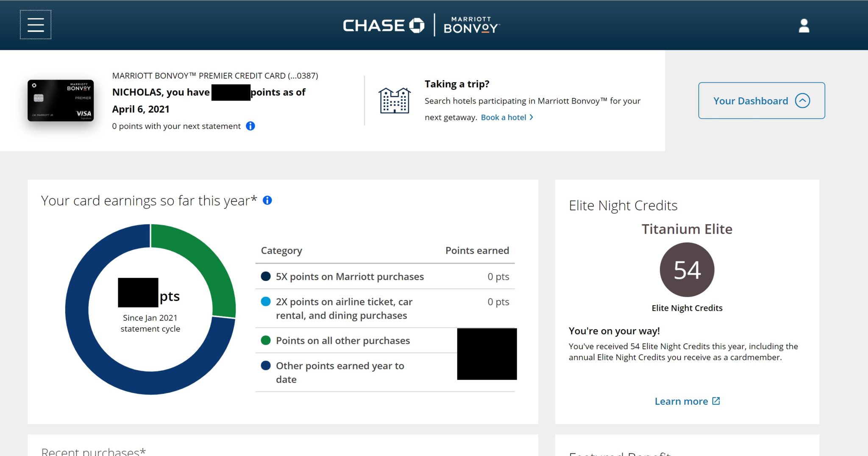Select the Marriott Bonvoy credit card thumbnail
The width and height of the screenshot is (868, 456).
point(61,100)
